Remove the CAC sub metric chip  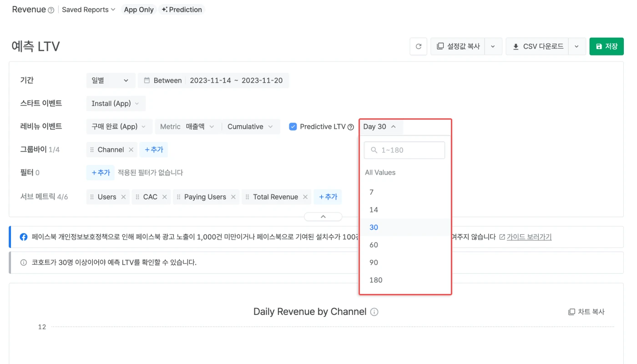pyautogui.click(x=165, y=197)
